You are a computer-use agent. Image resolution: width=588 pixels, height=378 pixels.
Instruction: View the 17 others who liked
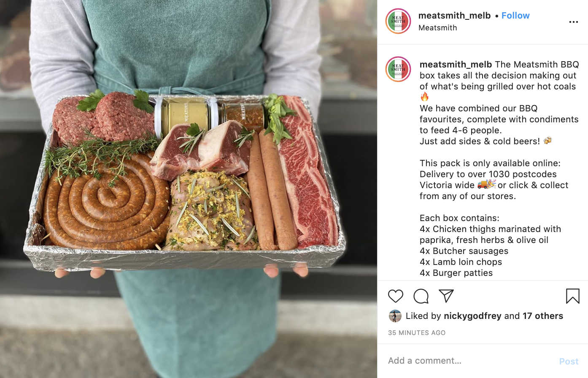pos(543,316)
